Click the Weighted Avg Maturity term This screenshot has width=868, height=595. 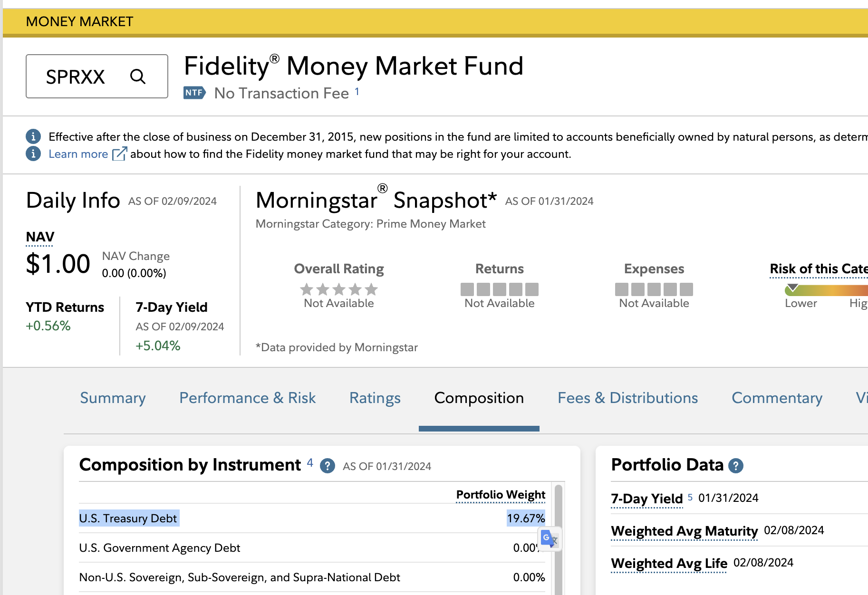click(684, 531)
